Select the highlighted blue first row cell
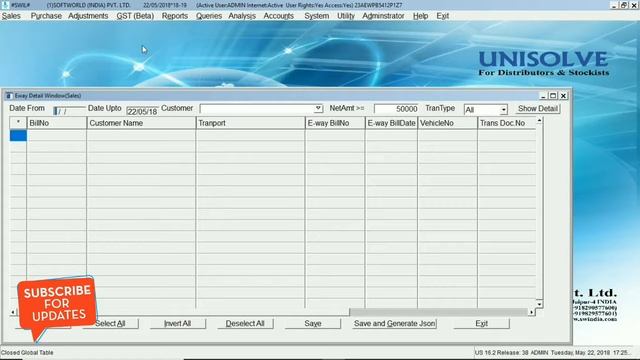 18,136
